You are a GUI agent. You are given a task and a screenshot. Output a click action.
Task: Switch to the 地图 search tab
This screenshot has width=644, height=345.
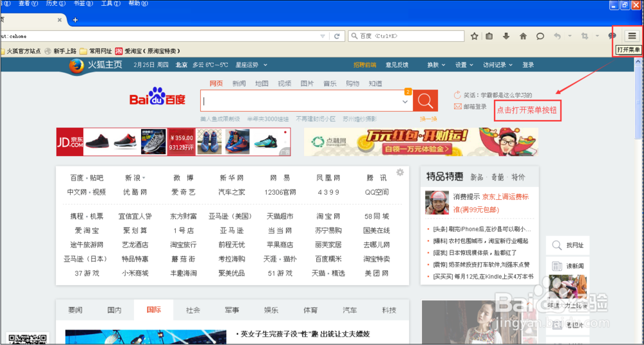pyautogui.click(x=261, y=83)
